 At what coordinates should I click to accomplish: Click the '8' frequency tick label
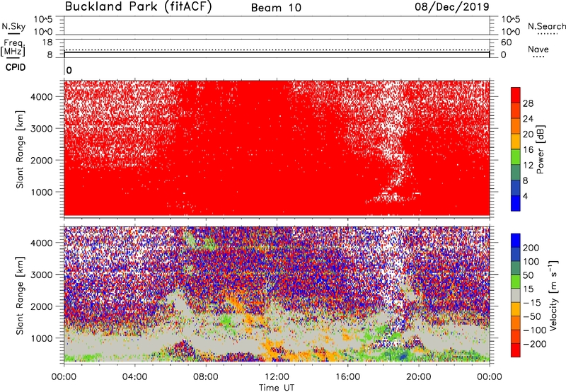coord(50,55)
